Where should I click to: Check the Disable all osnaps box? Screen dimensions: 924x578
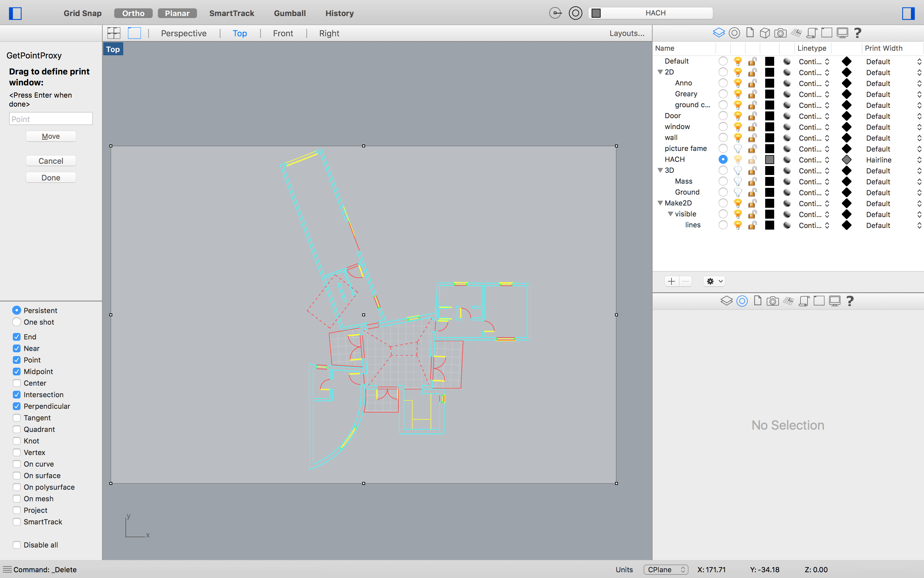point(16,545)
